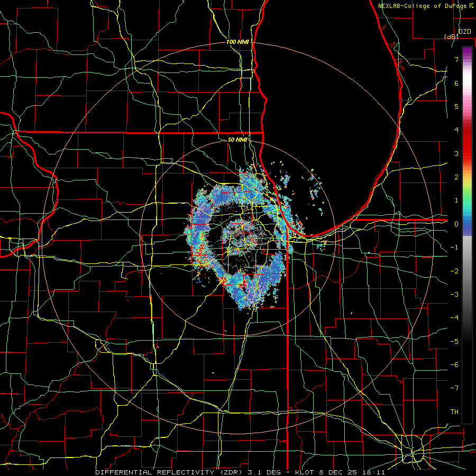Click the 8 DEC 25 date text
Screen dimensions: 476x476
[337, 472]
